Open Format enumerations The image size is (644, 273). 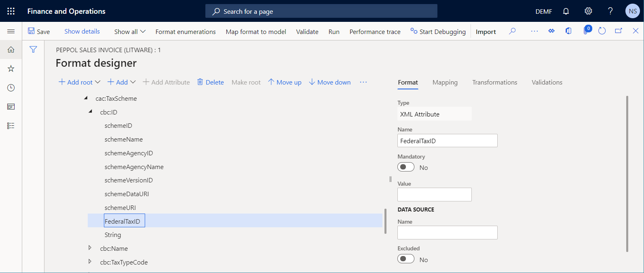click(186, 32)
